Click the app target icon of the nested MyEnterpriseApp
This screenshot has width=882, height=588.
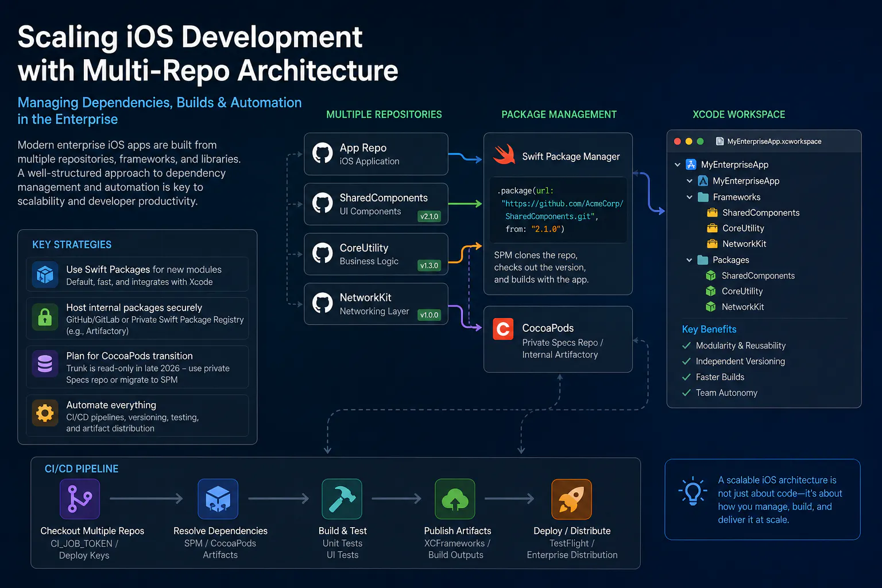[703, 181]
